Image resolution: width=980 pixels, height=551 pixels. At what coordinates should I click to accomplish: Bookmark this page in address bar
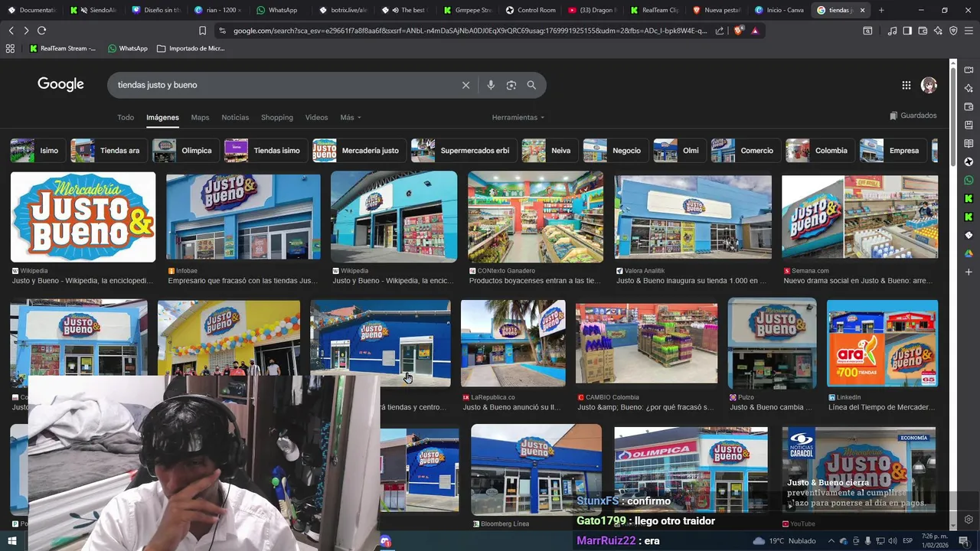click(202, 31)
